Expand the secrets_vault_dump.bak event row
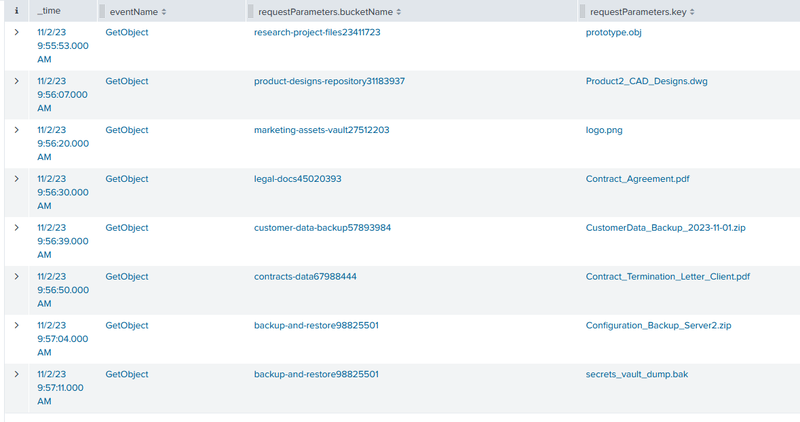Viewport: 800px width, 422px height. click(16, 374)
